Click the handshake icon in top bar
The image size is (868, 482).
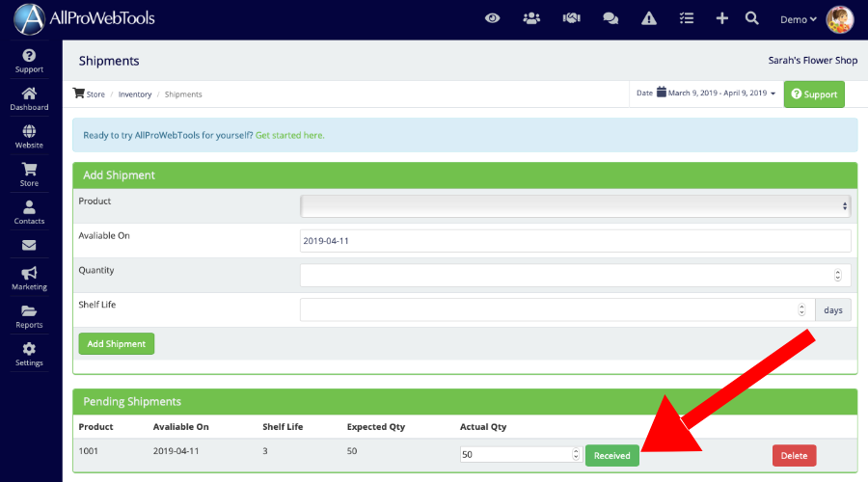coord(571,18)
